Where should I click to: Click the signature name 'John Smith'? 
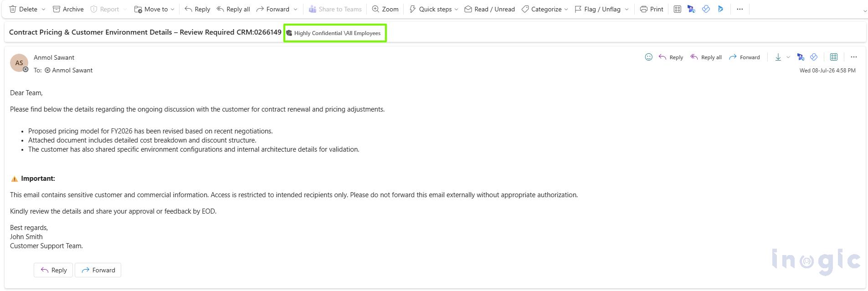26,237
